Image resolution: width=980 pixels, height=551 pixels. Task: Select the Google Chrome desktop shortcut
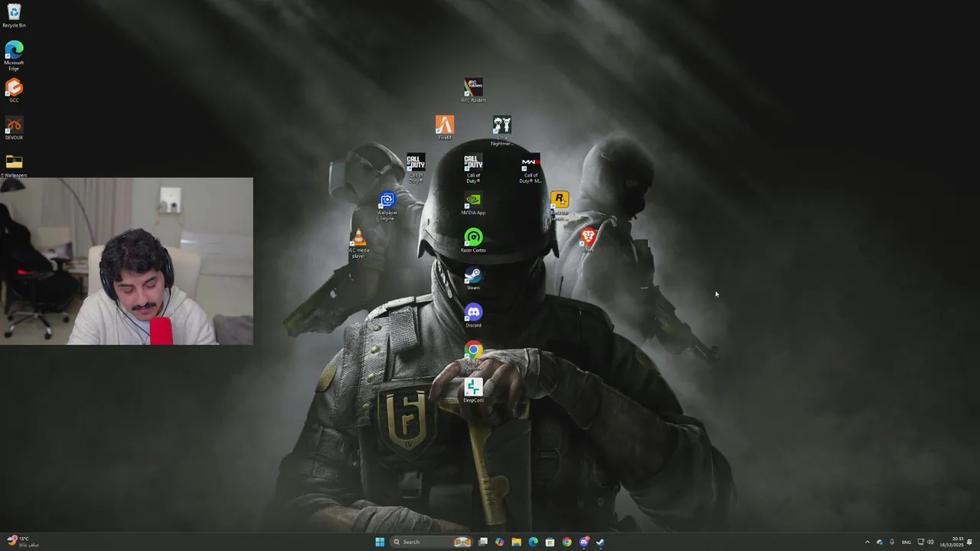pyautogui.click(x=473, y=356)
